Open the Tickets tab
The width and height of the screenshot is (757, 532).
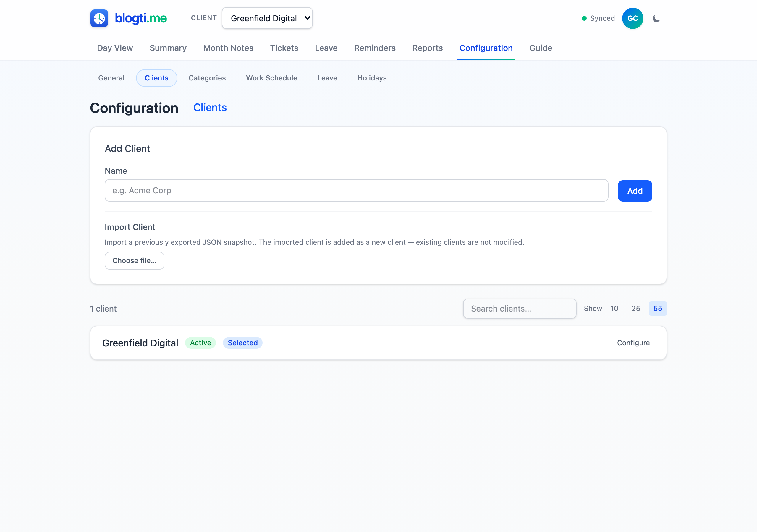click(x=284, y=48)
